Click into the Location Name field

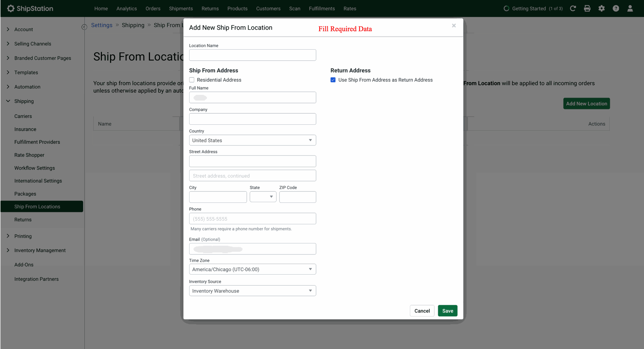tap(252, 55)
